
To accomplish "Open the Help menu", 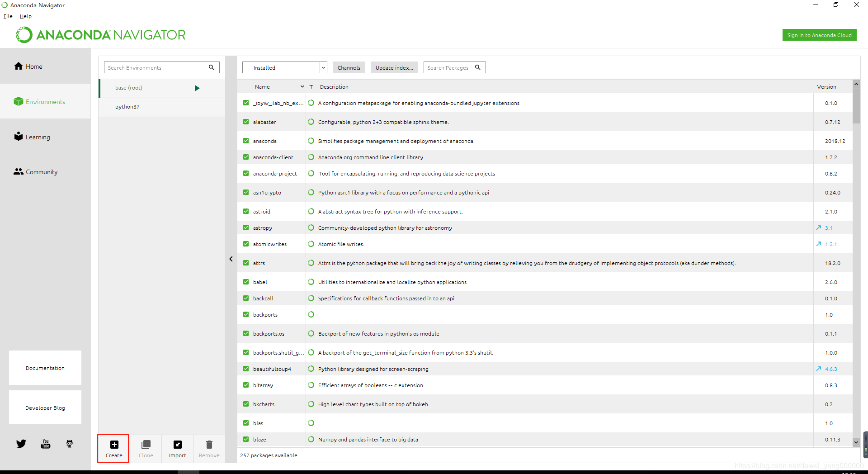I will (x=26, y=16).
